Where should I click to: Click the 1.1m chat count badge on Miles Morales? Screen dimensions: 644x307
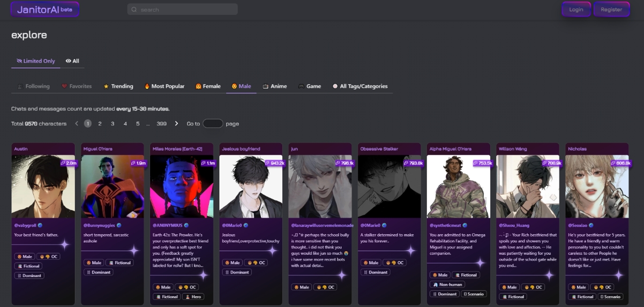click(x=207, y=163)
